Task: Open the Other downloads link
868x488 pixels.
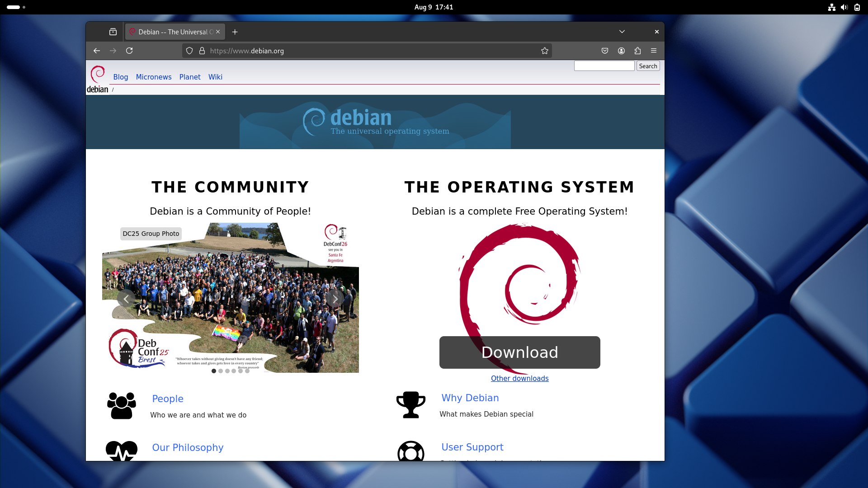Action: [520, 379]
